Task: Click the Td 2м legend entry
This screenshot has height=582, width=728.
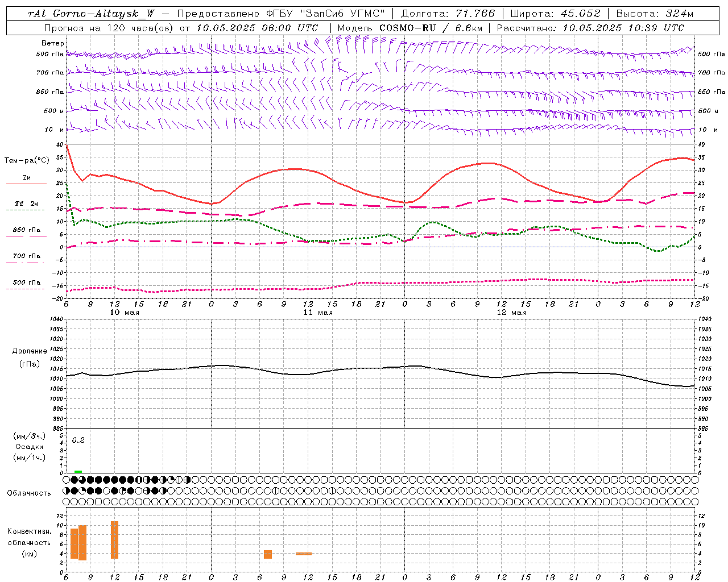Action: pyautogui.click(x=27, y=203)
